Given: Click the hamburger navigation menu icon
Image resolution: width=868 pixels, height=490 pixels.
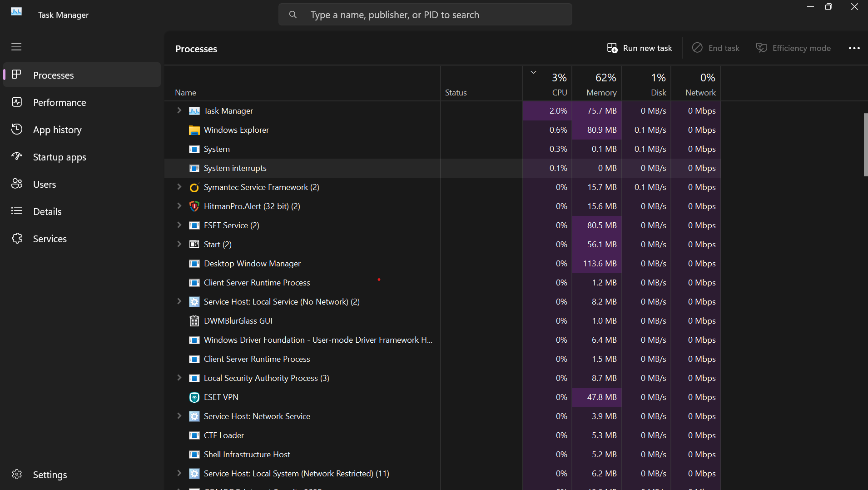Looking at the screenshot, I should click(x=16, y=47).
